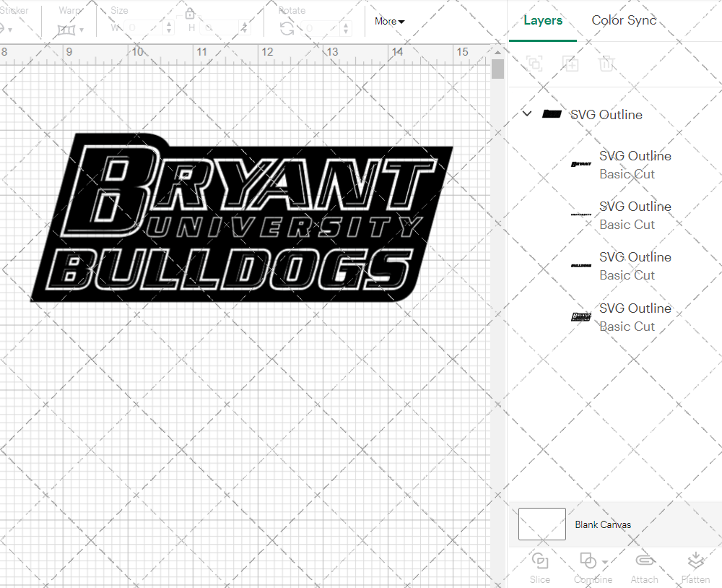This screenshot has width=722, height=588.
Task: Select the Attach tool
Action: 645,567
